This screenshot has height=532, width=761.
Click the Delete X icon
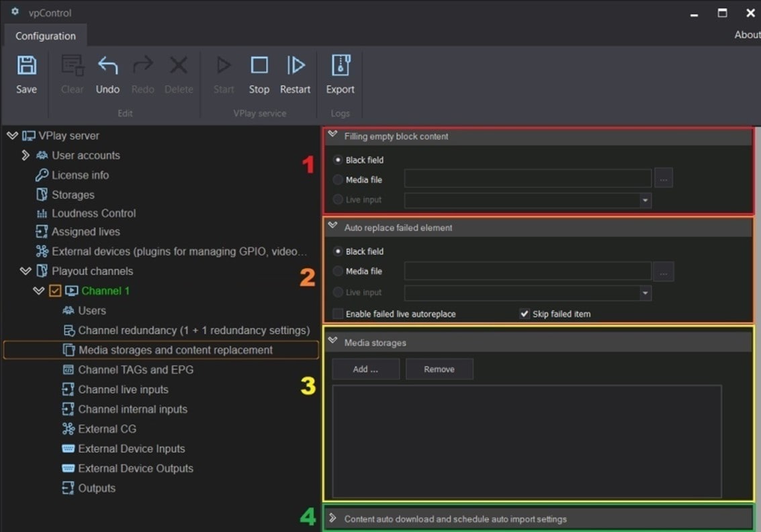point(179,66)
